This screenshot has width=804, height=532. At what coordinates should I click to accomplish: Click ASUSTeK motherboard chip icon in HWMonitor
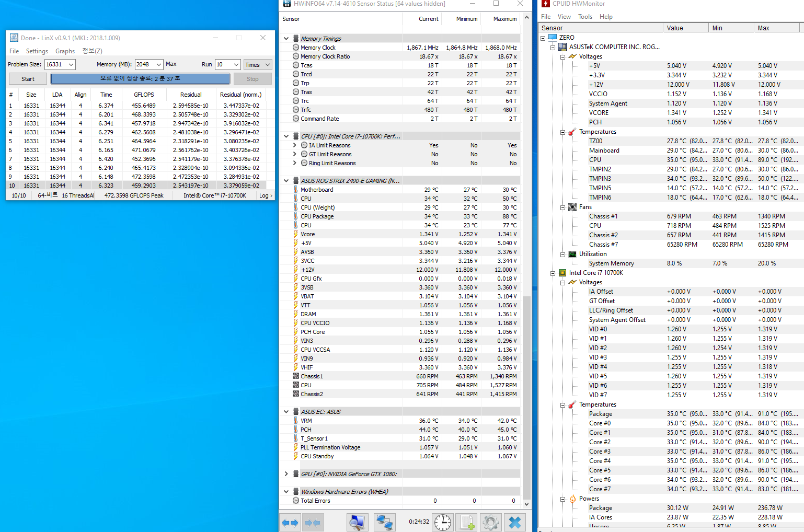[562, 47]
